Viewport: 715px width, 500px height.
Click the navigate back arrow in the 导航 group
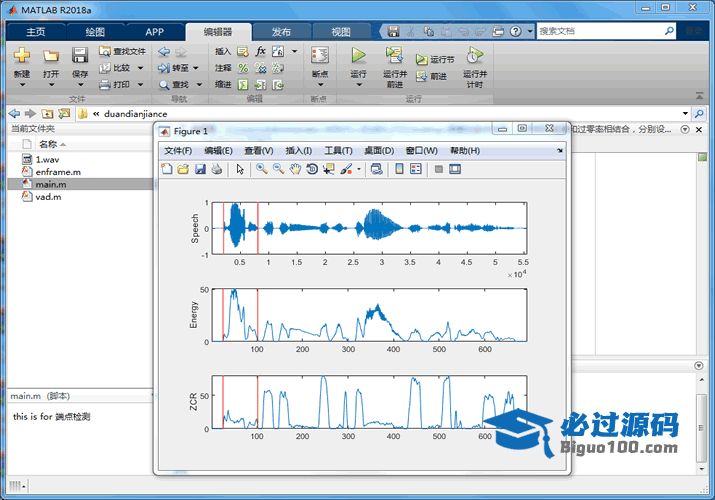click(164, 52)
